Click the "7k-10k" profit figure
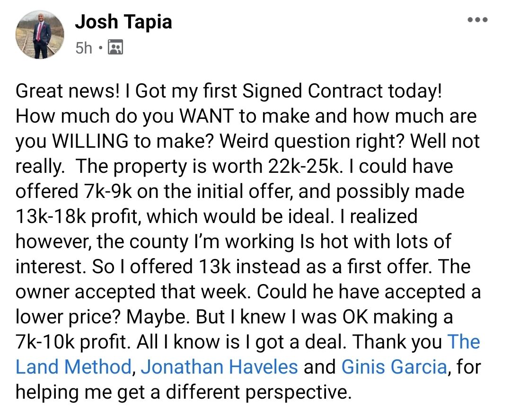511x420 pixels. (51, 342)
